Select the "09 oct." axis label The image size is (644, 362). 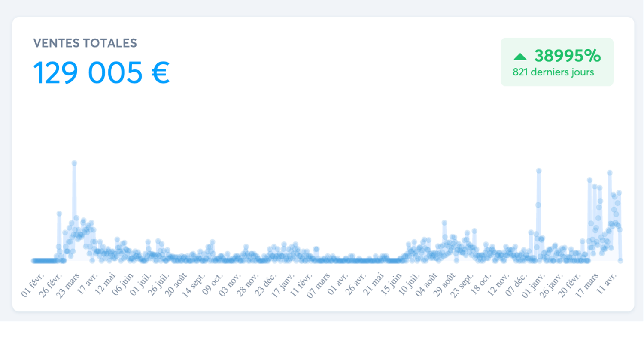click(x=212, y=285)
